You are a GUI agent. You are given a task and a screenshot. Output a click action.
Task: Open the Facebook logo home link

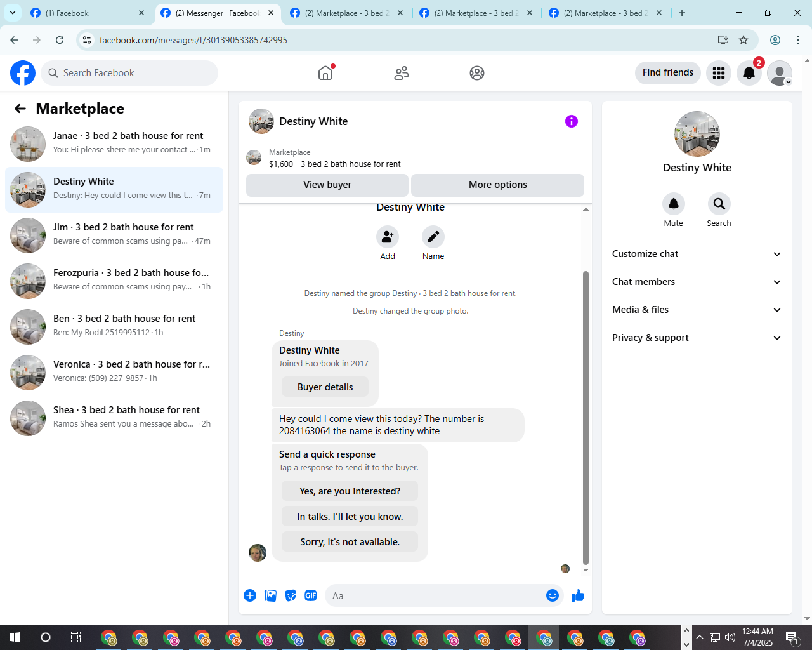(x=23, y=73)
